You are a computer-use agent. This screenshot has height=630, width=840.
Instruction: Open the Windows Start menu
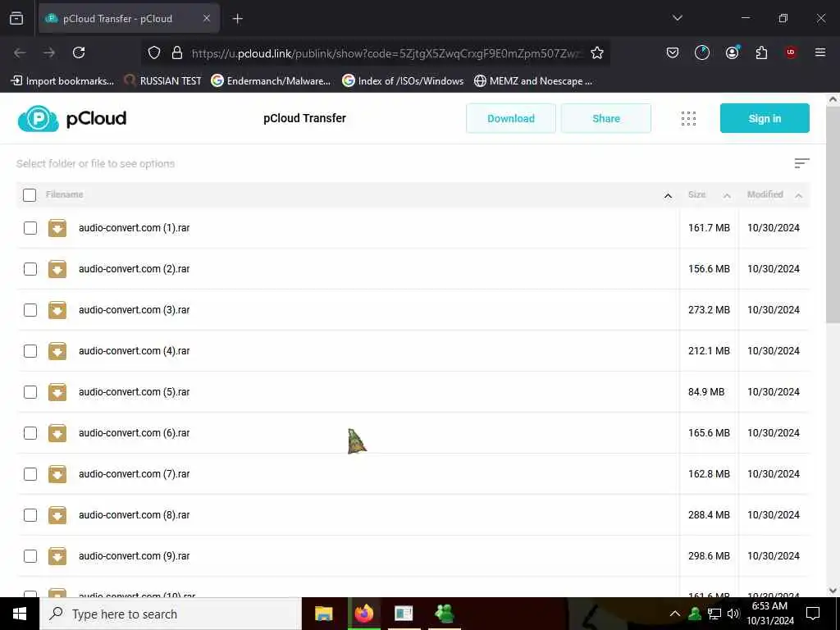[x=20, y=614]
